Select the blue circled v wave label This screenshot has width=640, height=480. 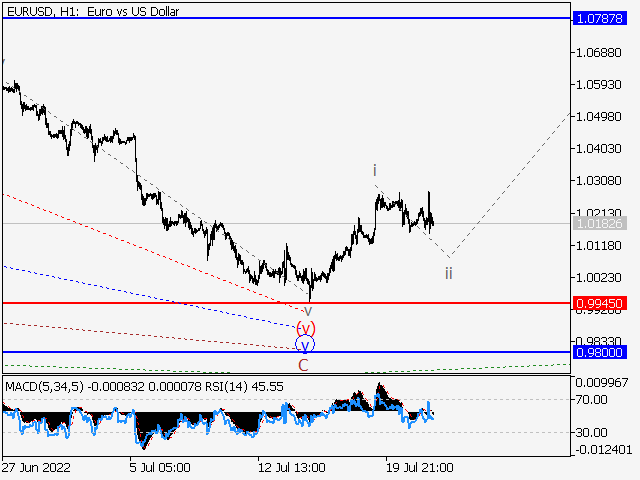tap(305, 345)
